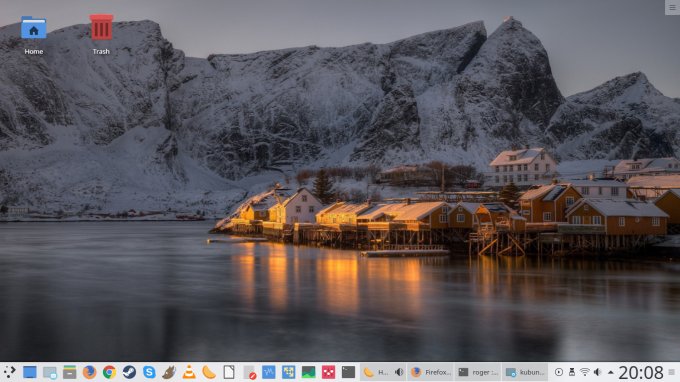Launch the terminal from the panel
Viewport: 680px width, 382px height.
point(348,372)
